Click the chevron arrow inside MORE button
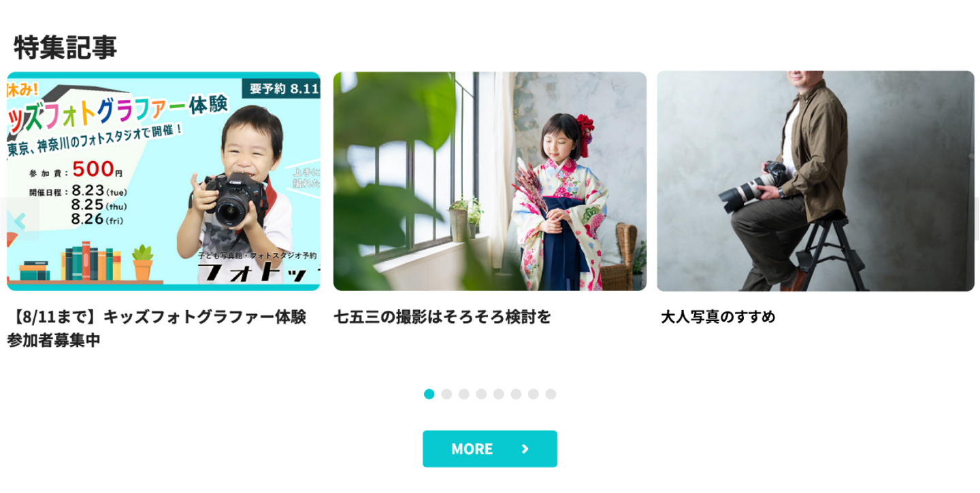 tap(525, 449)
